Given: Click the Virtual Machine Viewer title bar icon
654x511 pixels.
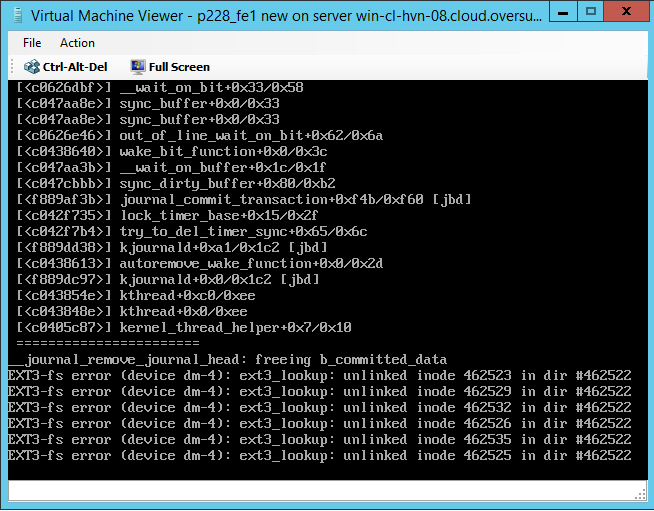Looking at the screenshot, I should (18, 15).
